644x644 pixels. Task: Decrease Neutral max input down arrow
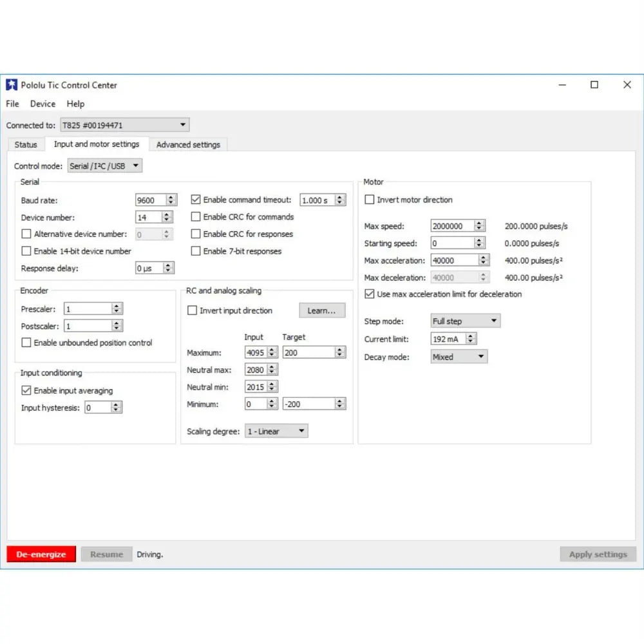tap(272, 372)
